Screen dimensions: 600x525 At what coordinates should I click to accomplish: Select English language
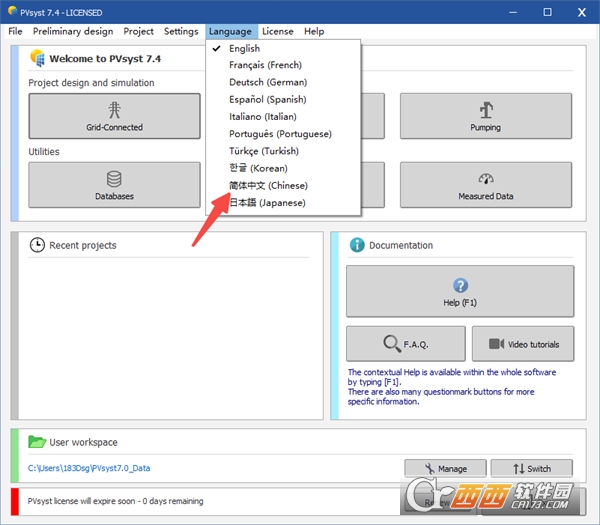click(x=283, y=49)
